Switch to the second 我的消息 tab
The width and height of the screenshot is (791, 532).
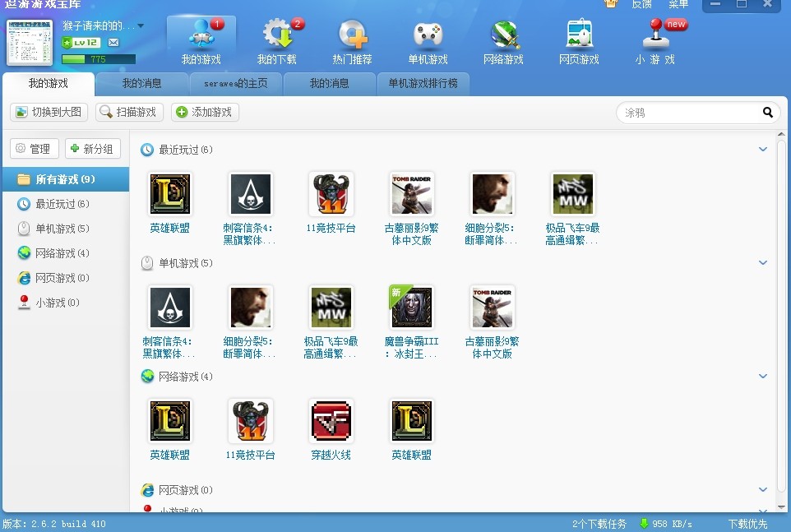coord(330,84)
